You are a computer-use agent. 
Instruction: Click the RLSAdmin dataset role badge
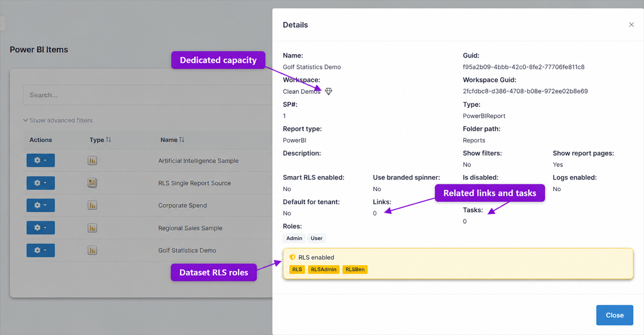click(324, 269)
